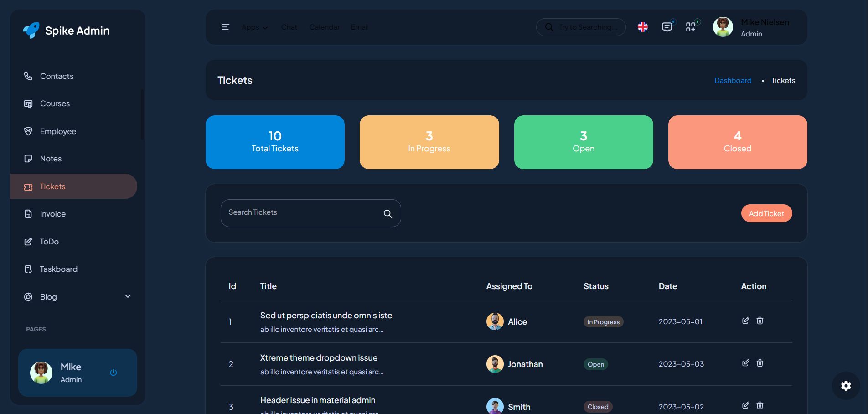Click the edit icon for Alice's ticket
The image size is (868, 414).
pyautogui.click(x=745, y=321)
